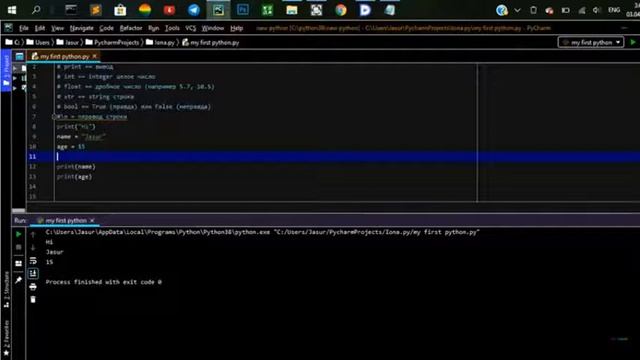
Task: Click the print(age) code line
Action: (74, 177)
